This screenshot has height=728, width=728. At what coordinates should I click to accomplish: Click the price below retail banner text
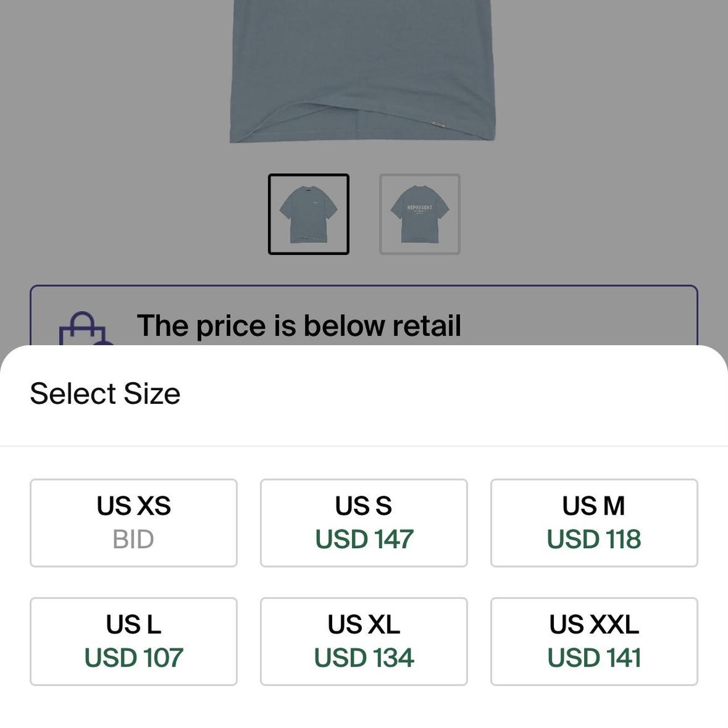pyautogui.click(x=301, y=324)
